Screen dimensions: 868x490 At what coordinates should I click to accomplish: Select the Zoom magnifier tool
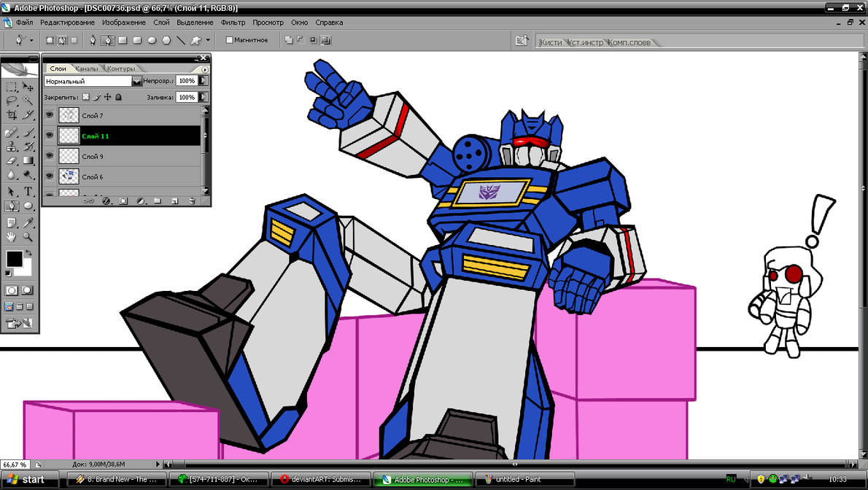28,236
